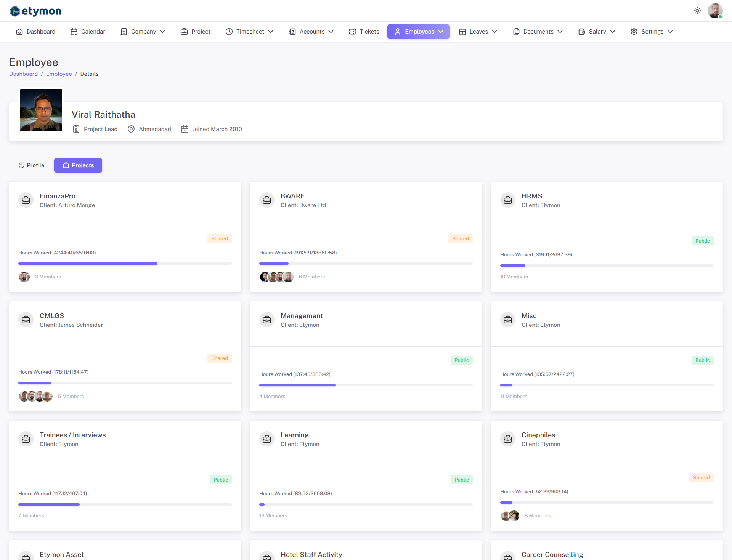Image resolution: width=732 pixels, height=560 pixels.
Task: Open the Salary dropdown menu
Action: (597, 32)
